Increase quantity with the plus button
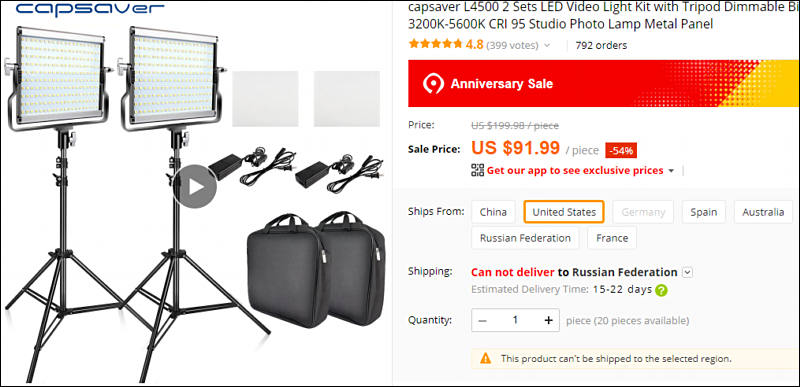Screen dimensions: 800x387 click(548, 320)
